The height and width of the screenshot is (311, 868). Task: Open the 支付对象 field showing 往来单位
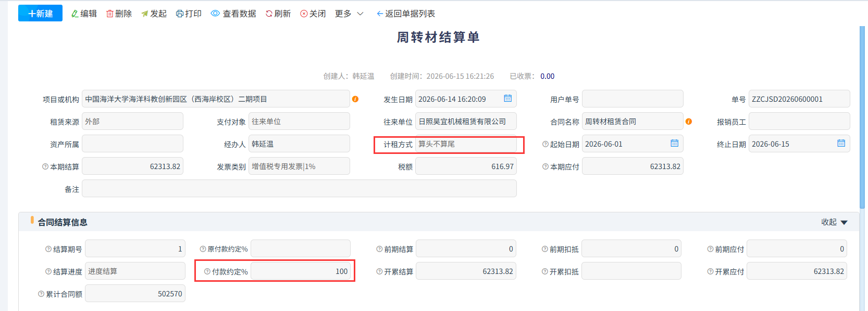[x=299, y=121]
